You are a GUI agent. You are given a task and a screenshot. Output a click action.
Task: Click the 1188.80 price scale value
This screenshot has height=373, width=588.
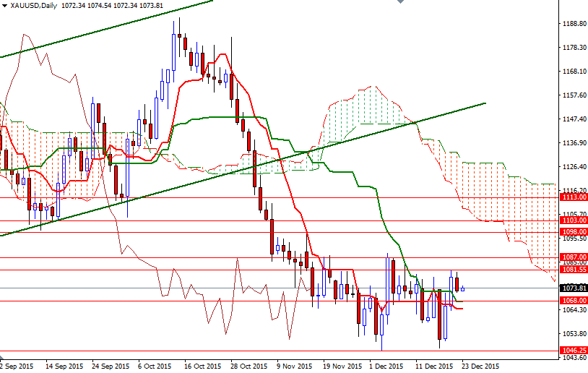click(573, 23)
